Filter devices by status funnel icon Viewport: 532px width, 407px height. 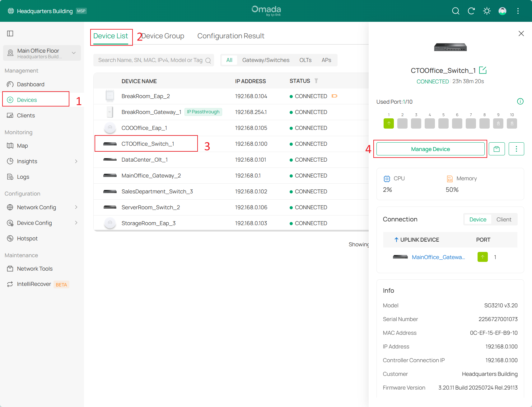click(x=316, y=81)
